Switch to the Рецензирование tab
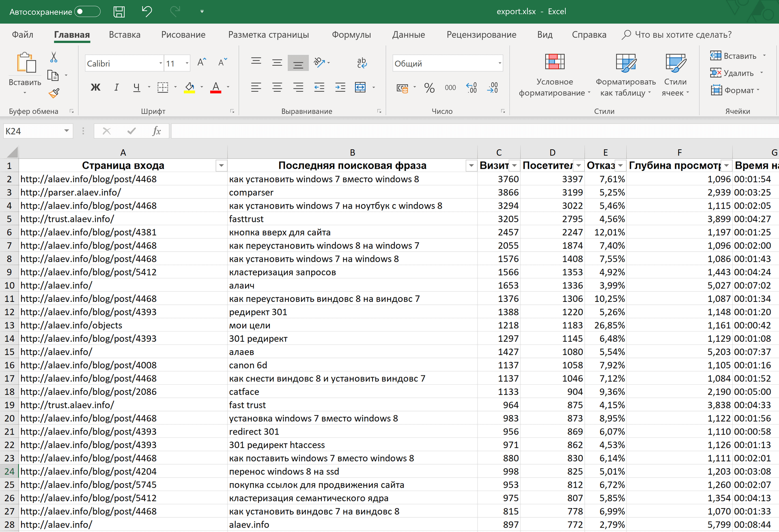Screen dimensions: 779x532 [482, 34]
